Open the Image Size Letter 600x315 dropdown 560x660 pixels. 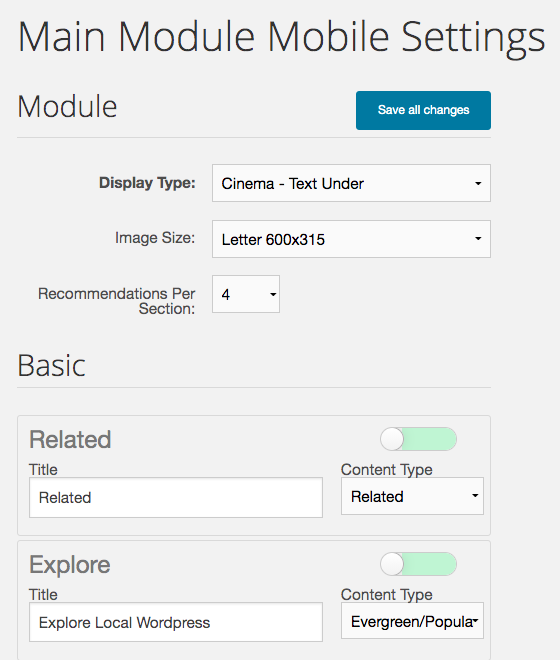351,239
